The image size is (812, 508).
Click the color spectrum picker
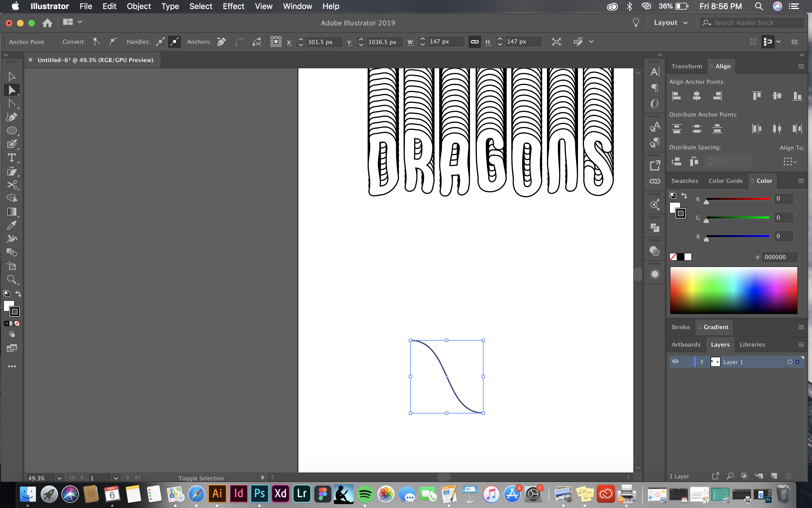734,290
